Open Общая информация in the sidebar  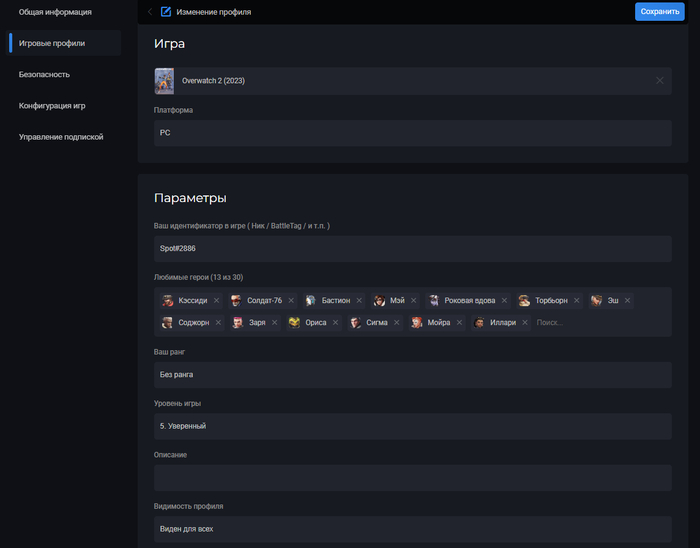55,12
